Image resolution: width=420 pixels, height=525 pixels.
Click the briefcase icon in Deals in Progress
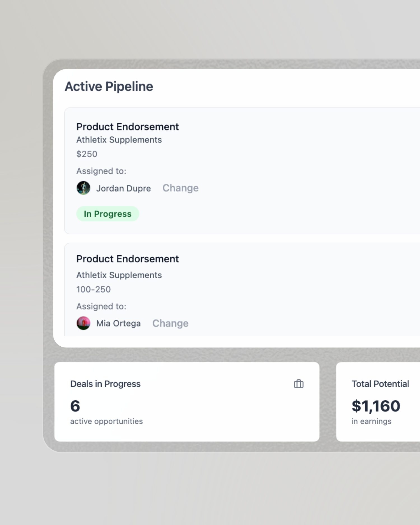[298, 384]
